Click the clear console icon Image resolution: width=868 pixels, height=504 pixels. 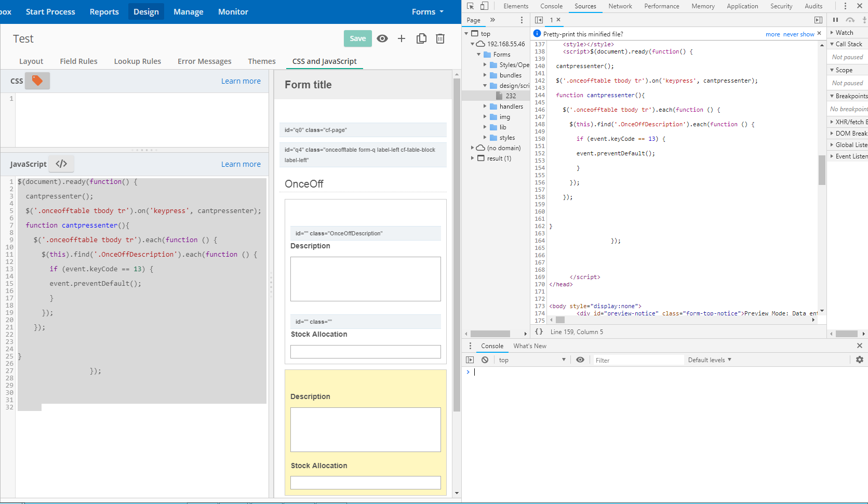pyautogui.click(x=485, y=360)
